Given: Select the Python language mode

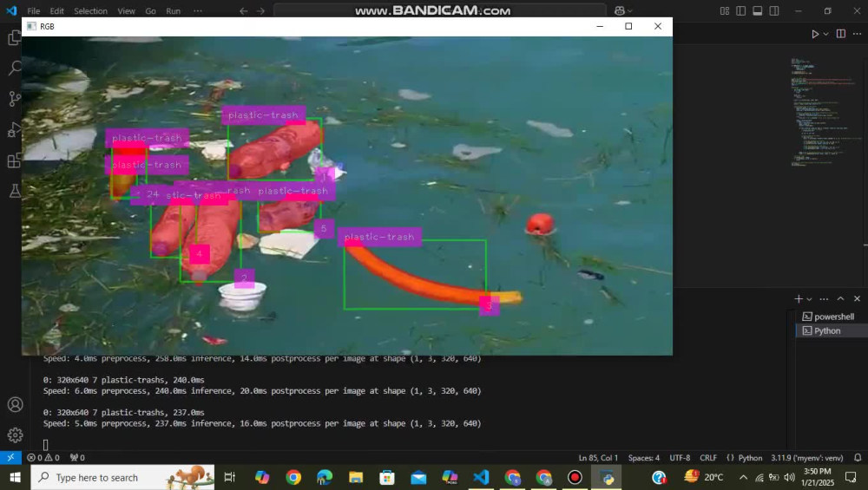Looking at the screenshot, I should (744, 457).
